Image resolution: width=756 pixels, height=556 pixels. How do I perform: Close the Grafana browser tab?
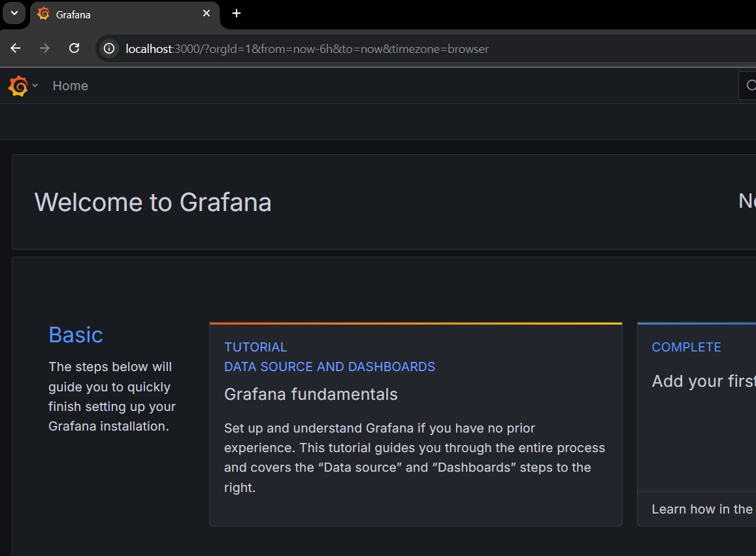206,14
